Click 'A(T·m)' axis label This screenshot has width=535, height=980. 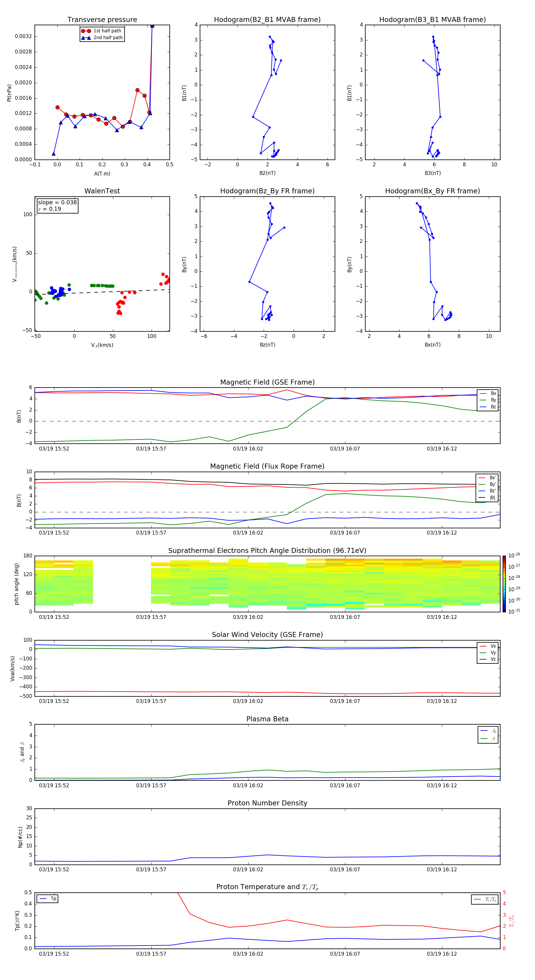[102, 173]
